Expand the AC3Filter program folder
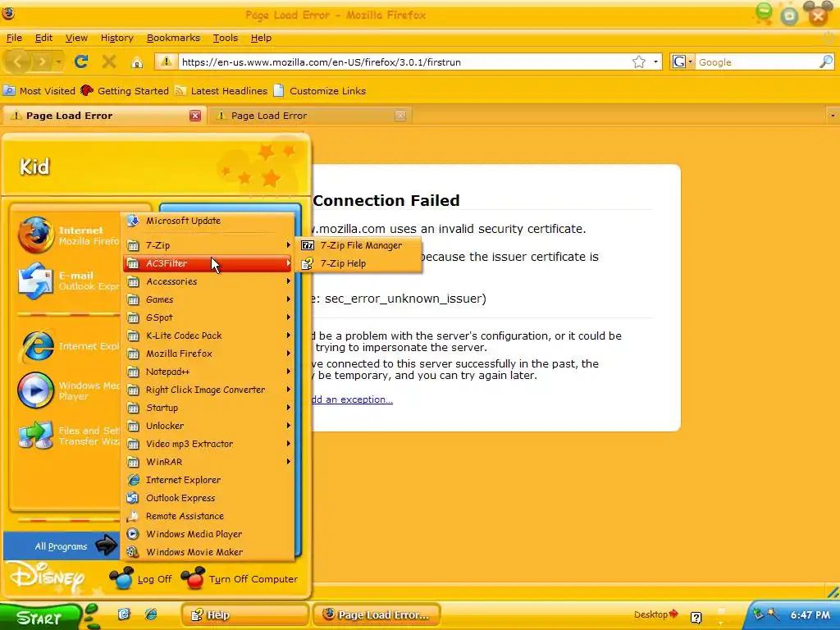Viewport: 840px width, 630px height. tap(209, 263)
